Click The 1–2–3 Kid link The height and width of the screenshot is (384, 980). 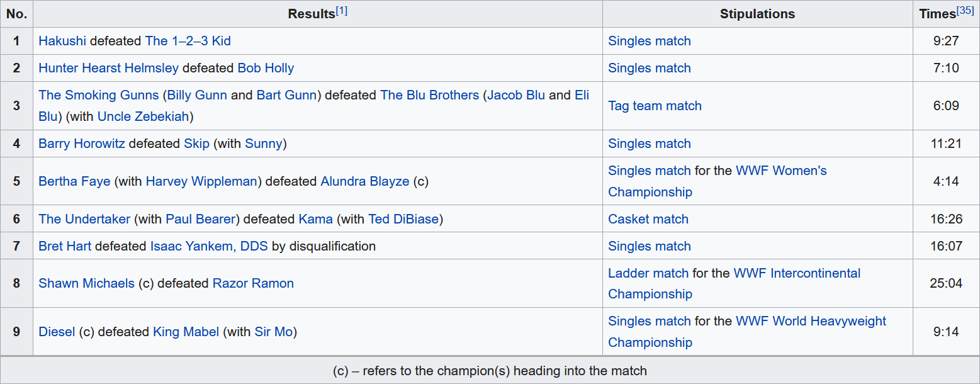[x=188, y=41]
